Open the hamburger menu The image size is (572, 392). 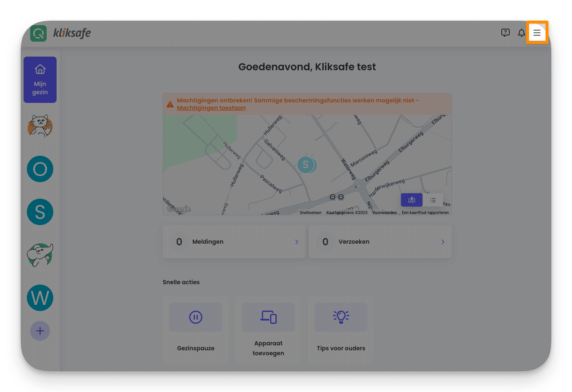point(536,33)
